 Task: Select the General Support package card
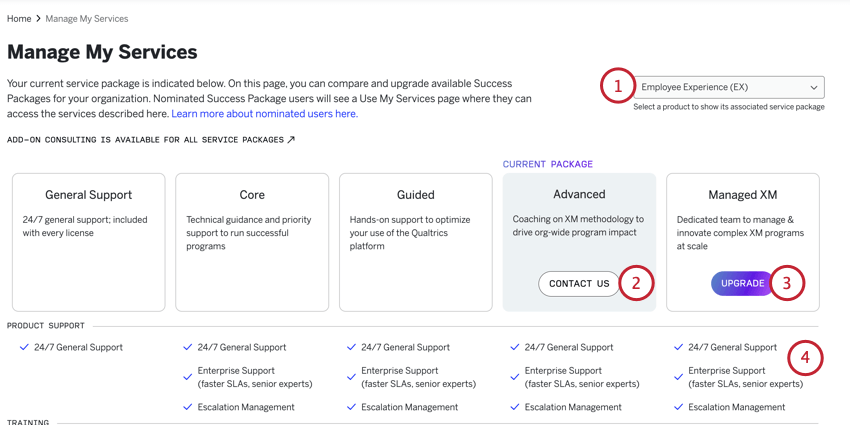pyautogui.click(x=88, y=241)
